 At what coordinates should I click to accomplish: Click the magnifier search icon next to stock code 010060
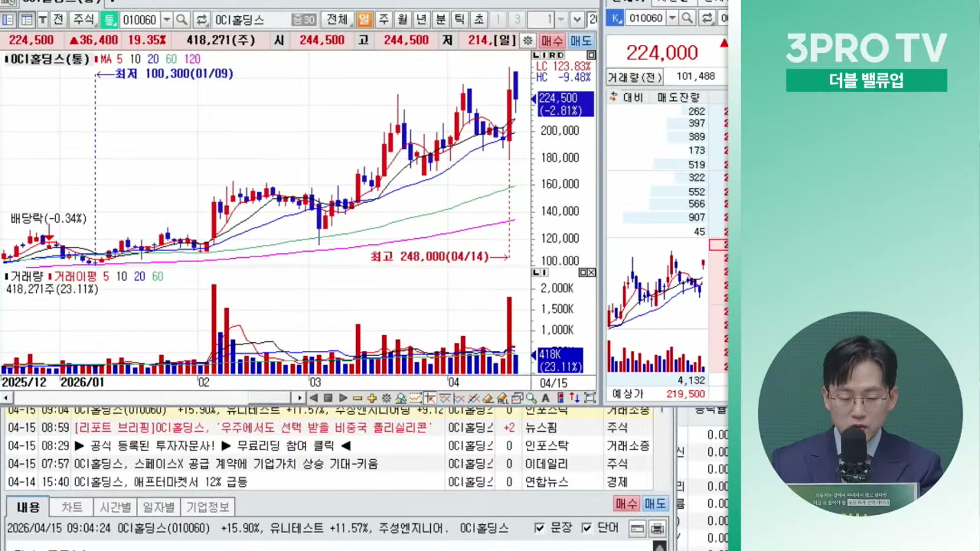181,20
